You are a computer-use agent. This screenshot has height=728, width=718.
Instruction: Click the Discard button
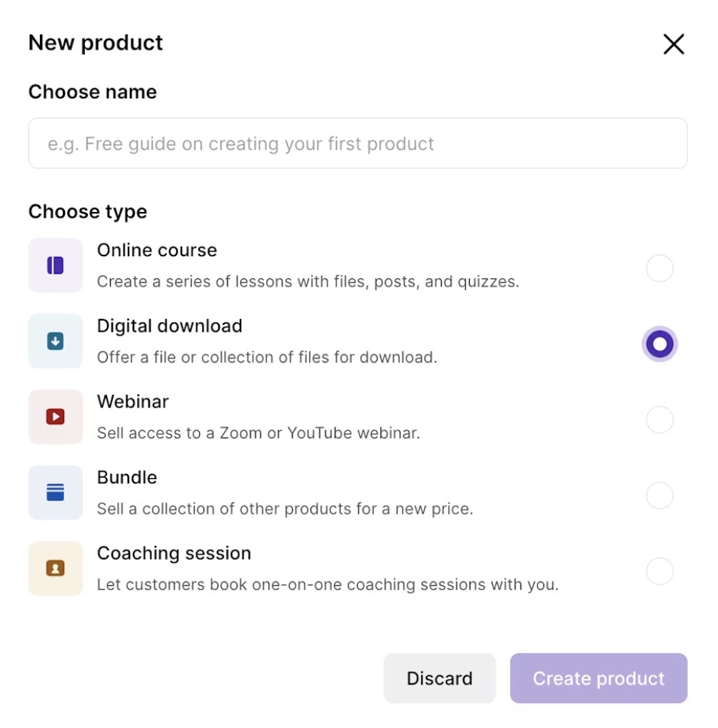tap(440, 678)
